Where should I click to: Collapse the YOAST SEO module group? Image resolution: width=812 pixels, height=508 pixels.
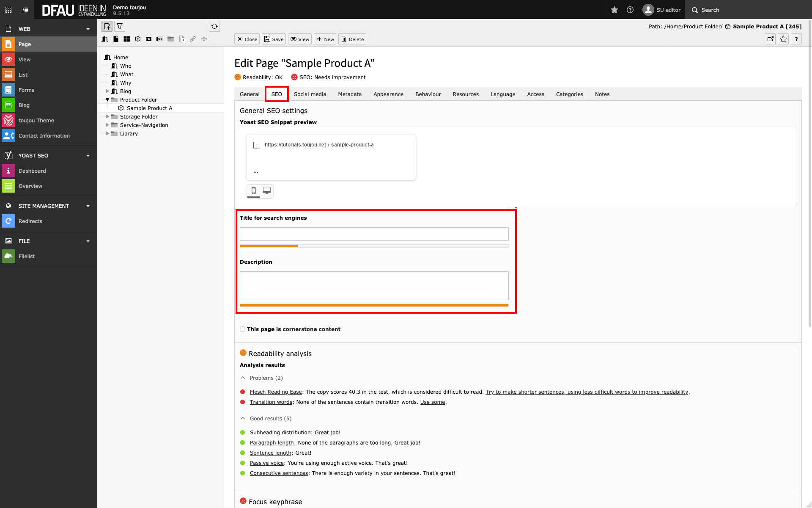[88, 155]
